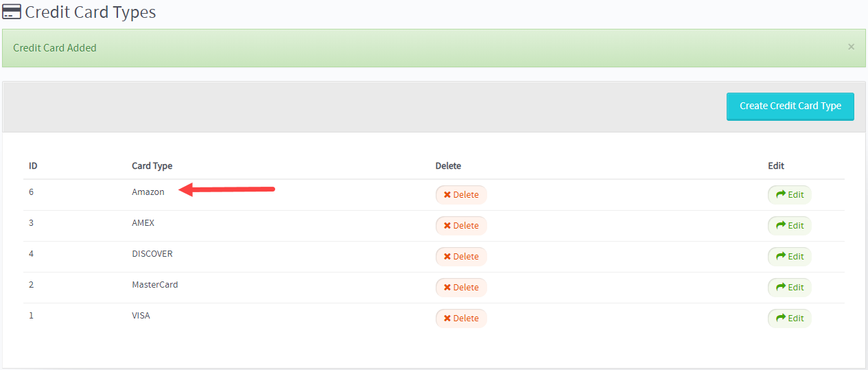The height and width of the screenshot is (370, 868).
Task: Click the ID column header
Action: [33, 166]
